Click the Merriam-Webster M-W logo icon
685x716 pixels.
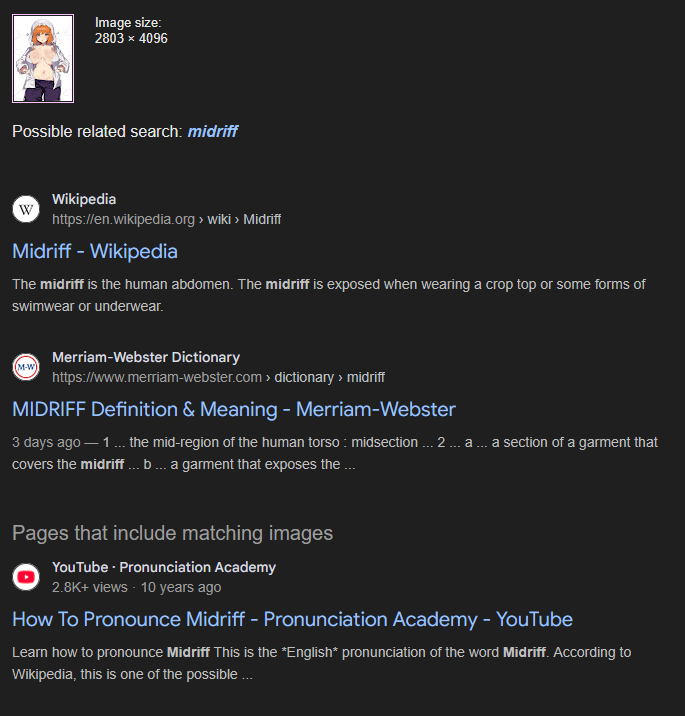point(26,367)
